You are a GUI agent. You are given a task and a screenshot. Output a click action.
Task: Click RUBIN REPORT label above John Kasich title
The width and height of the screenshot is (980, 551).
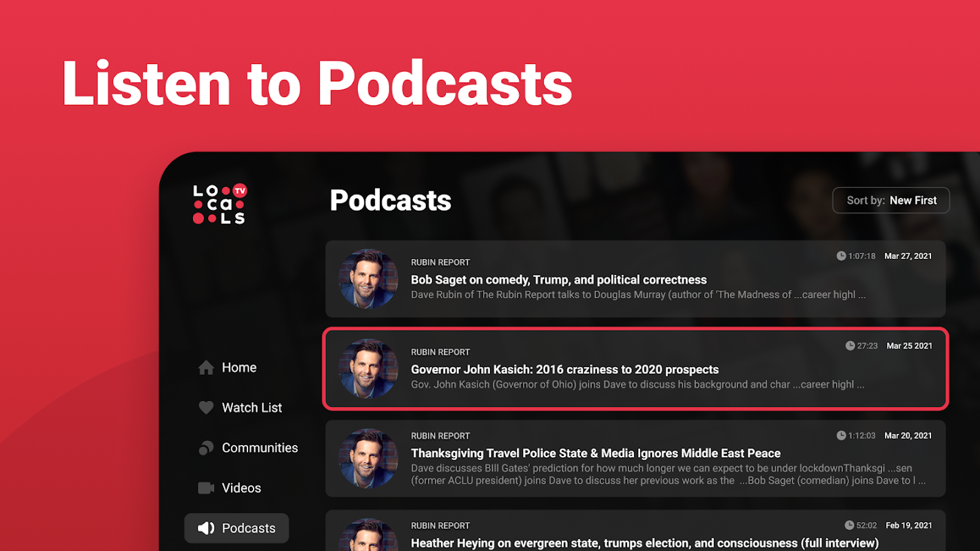(x=440, y=352)
